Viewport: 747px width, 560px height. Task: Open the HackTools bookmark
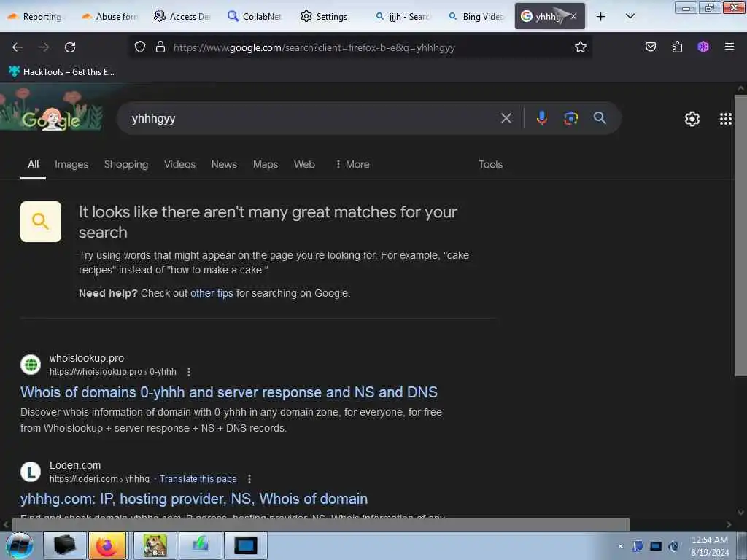click(61, 72)
